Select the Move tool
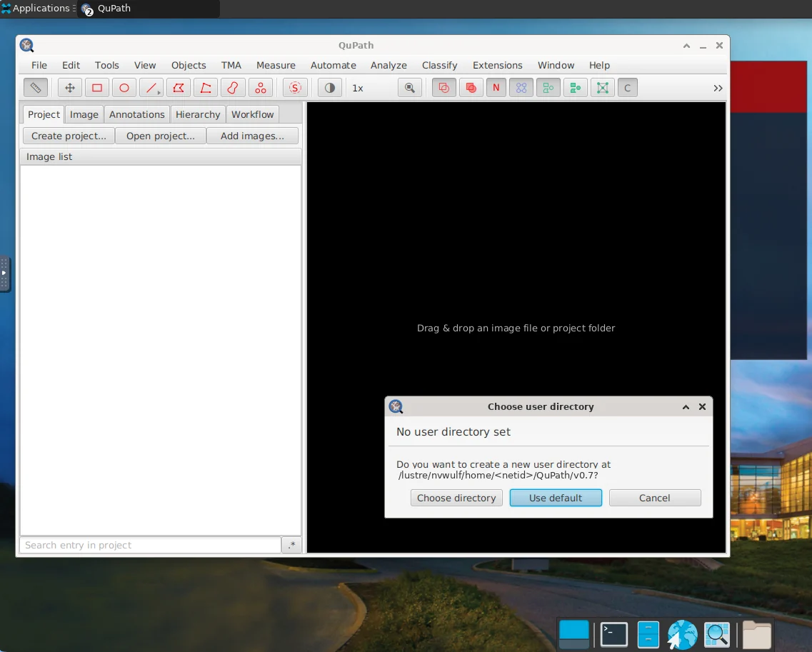 (x=70, y=88)
